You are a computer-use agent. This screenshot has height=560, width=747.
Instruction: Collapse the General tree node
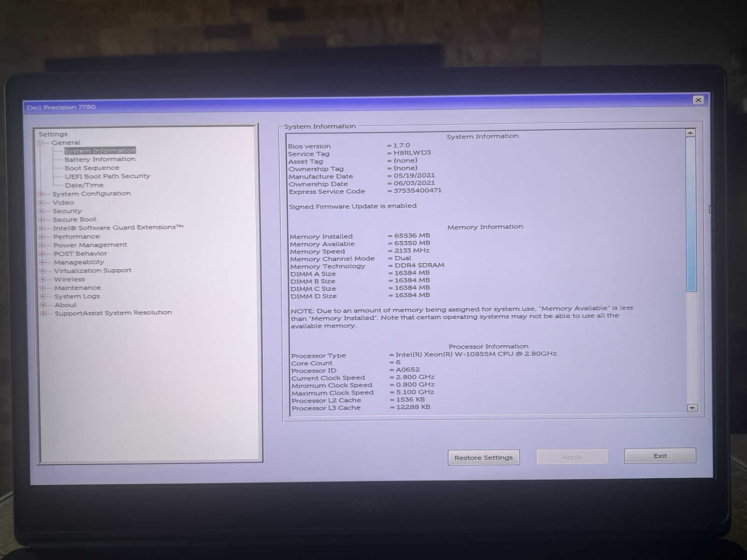[40, 143]
